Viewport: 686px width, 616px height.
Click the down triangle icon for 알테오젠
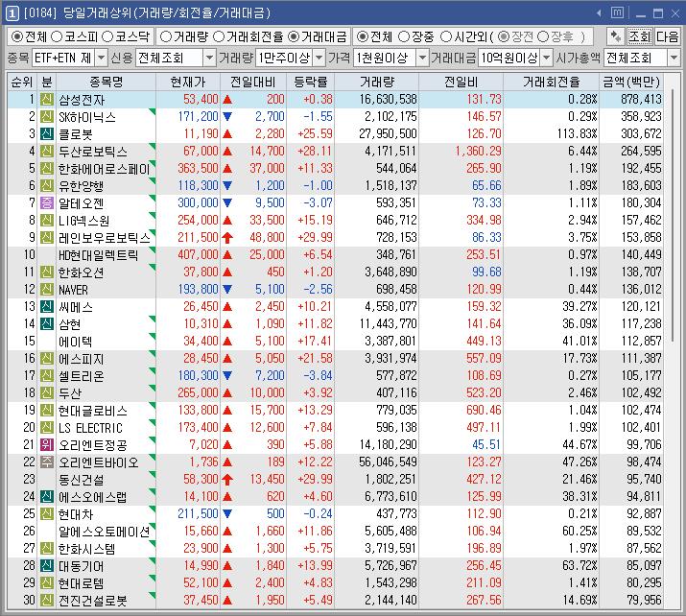pyautogui.click(x=227, y=203)
